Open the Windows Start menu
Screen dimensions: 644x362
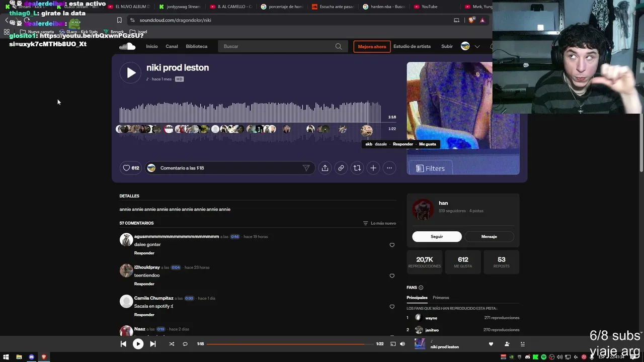6,357
